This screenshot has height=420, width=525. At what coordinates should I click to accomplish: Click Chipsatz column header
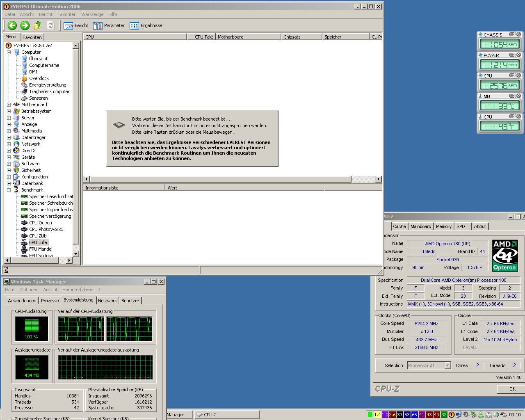(301, 37)
